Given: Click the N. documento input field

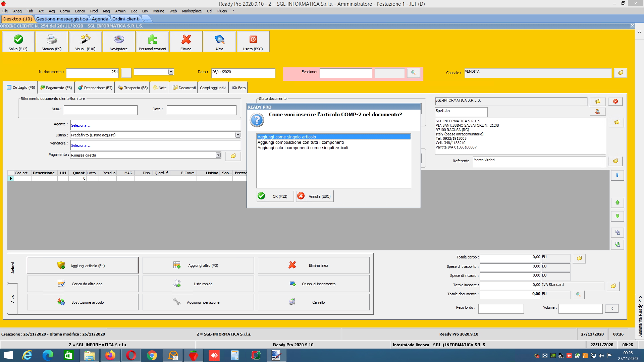Looking at the screenshot, I should (x=92, y=73).
